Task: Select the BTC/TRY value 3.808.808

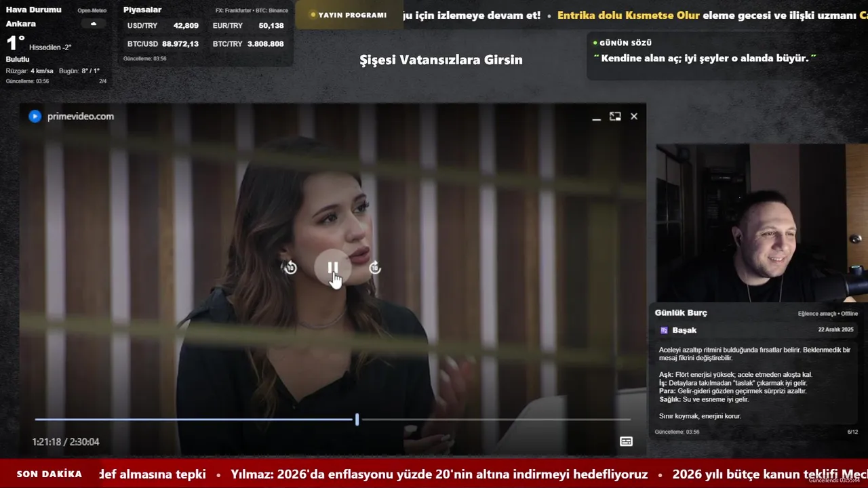Action: click(x=266, y=44)
